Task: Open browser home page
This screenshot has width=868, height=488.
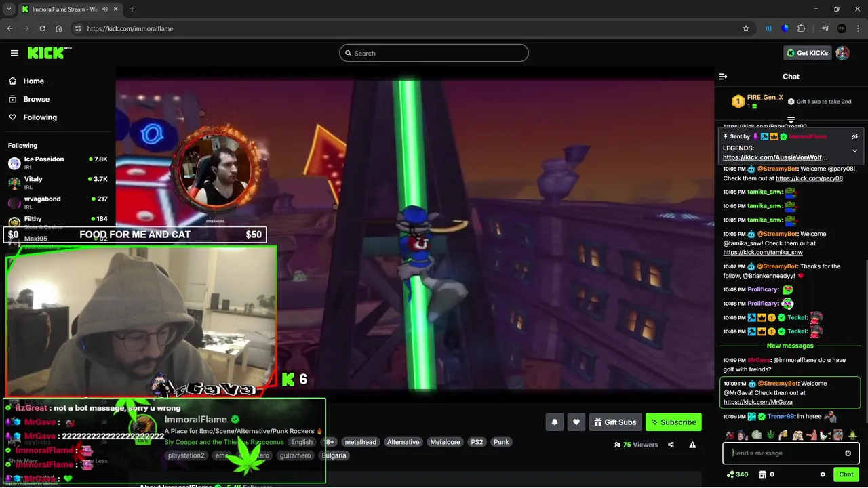Action: pyautogui.click(x=58, y=28)
